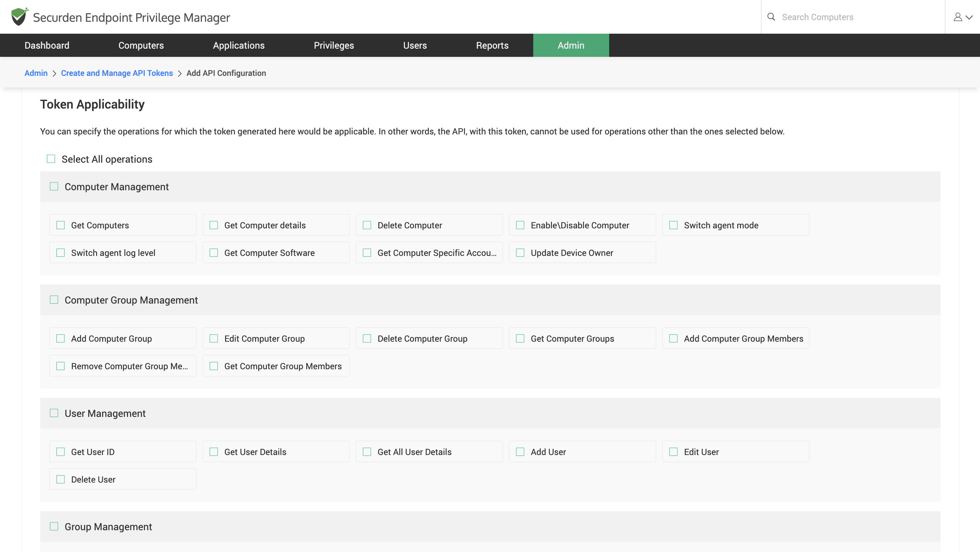This screenshot has height=552, width=980.
Task: Open the user profile account icon menu
Action: (x=962, y=17)
